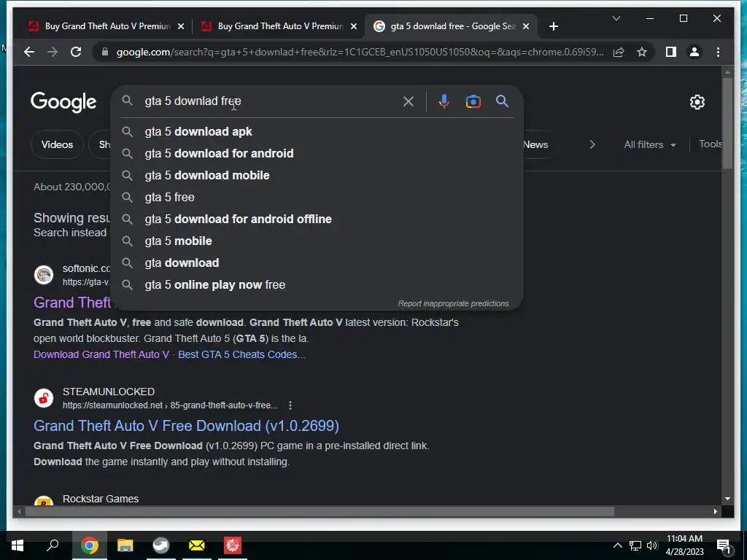Open the search Tools options

click(x=710, y=144)
